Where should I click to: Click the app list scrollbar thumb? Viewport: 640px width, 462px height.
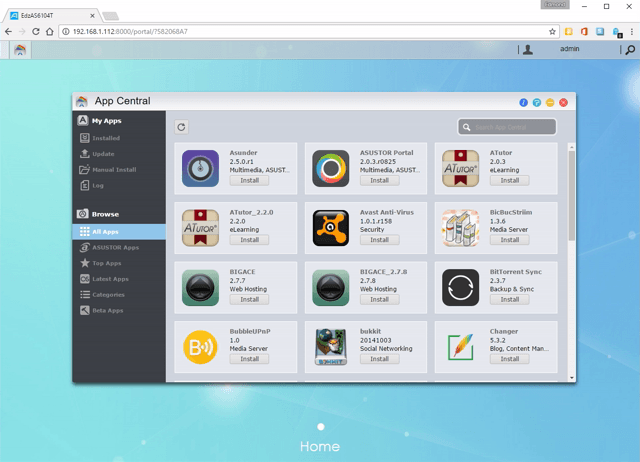[x=572, y=195]
